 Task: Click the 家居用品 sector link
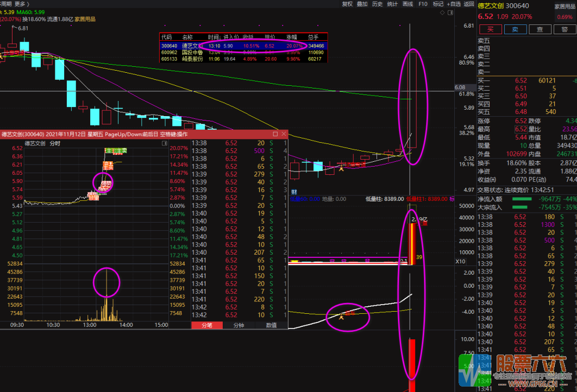pos(564,7)
